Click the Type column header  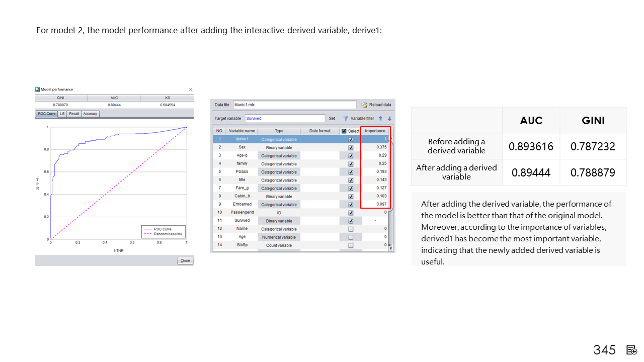279,131
